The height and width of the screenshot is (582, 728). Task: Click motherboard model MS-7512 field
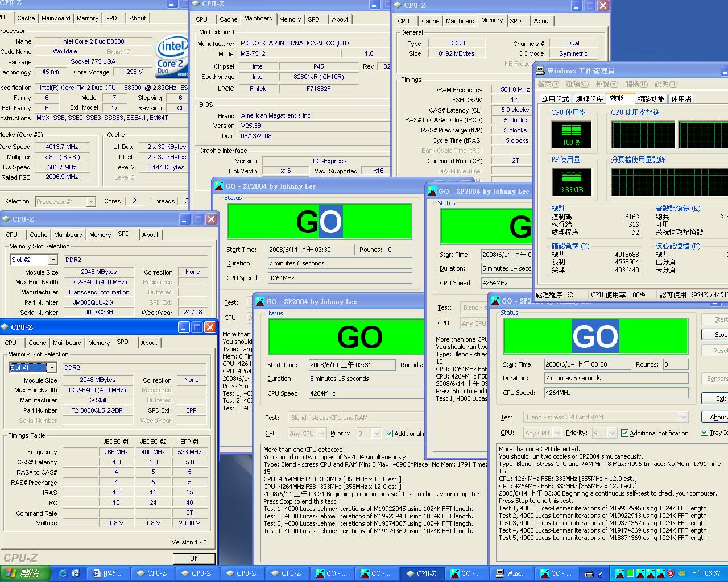pyautogui.click(x=289, y=53)
